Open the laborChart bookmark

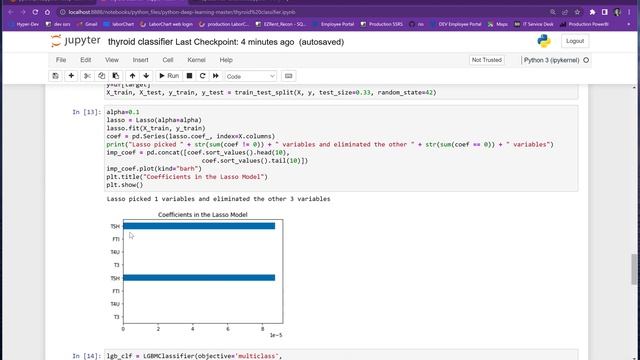(x=119, y=24)
